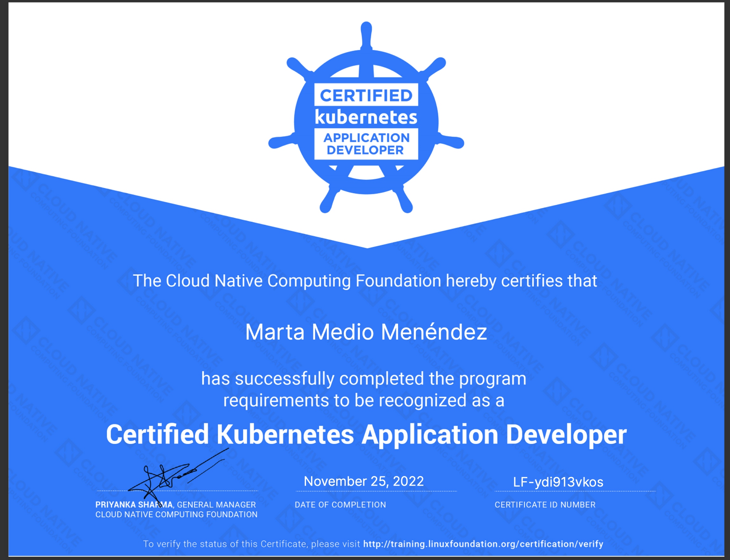
Task: Click the "DATE OF COMPLETION" caption
Action: click(x=340, y=505)
